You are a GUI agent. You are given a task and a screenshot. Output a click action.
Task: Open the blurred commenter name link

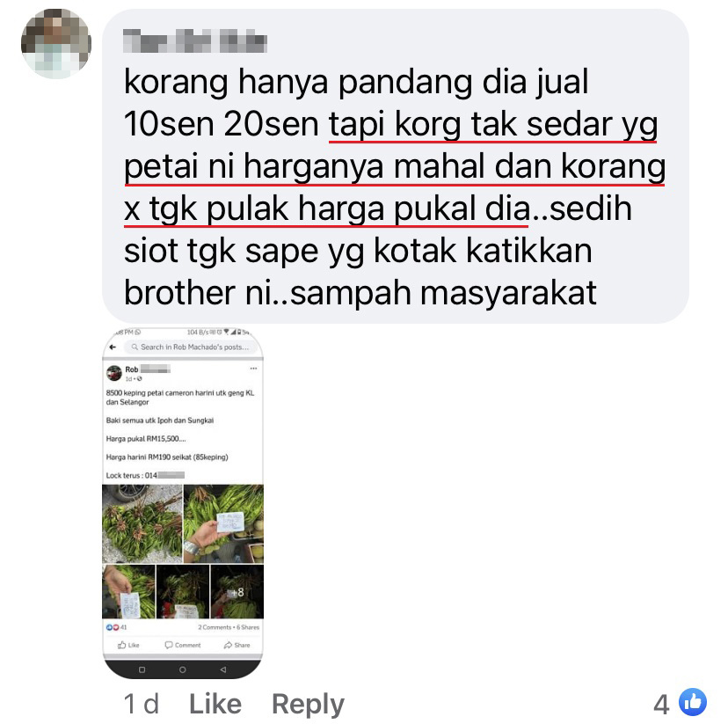click(x=195, y=40)
